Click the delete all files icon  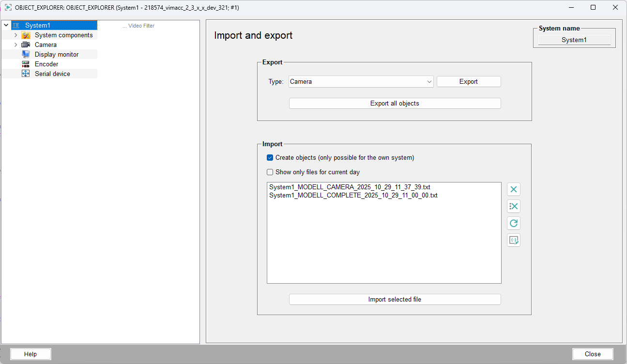(x=514, y=206)
